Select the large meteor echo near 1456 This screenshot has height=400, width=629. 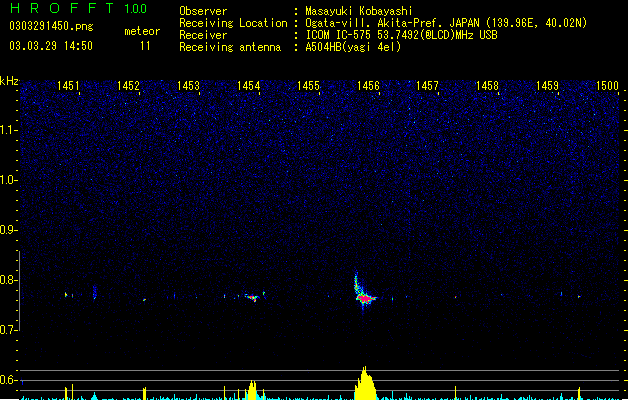click(363, 295)
